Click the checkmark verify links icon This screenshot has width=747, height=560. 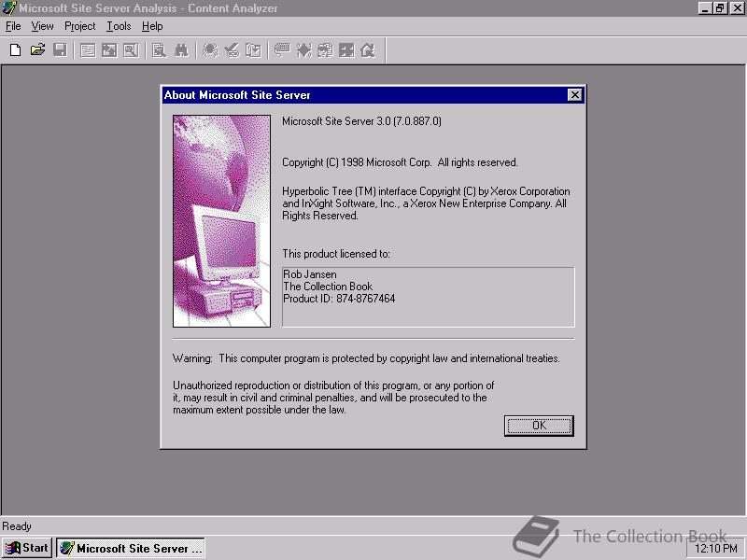(x=232, y=50)
